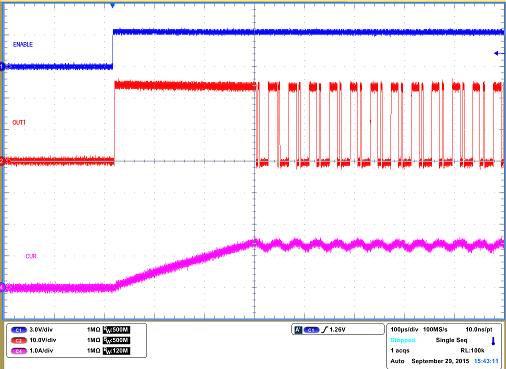Click the 120M bandwidth badge for C4

click(116, 351)
